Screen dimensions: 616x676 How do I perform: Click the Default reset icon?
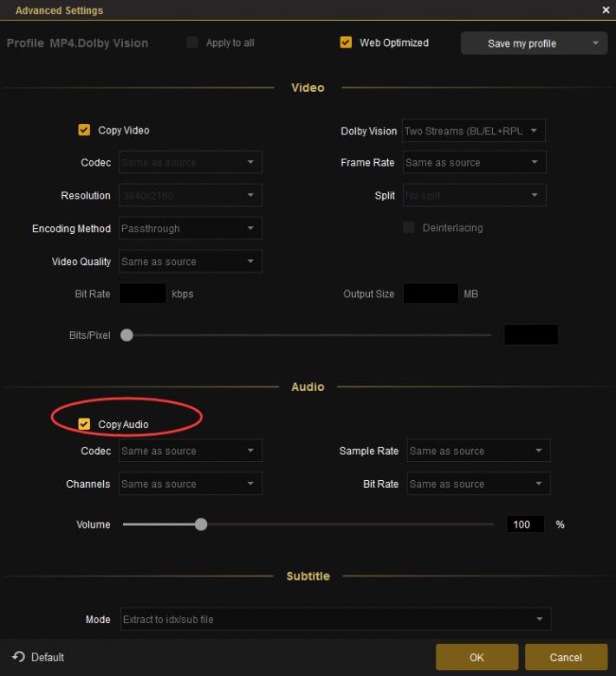(x=18, y=657)
